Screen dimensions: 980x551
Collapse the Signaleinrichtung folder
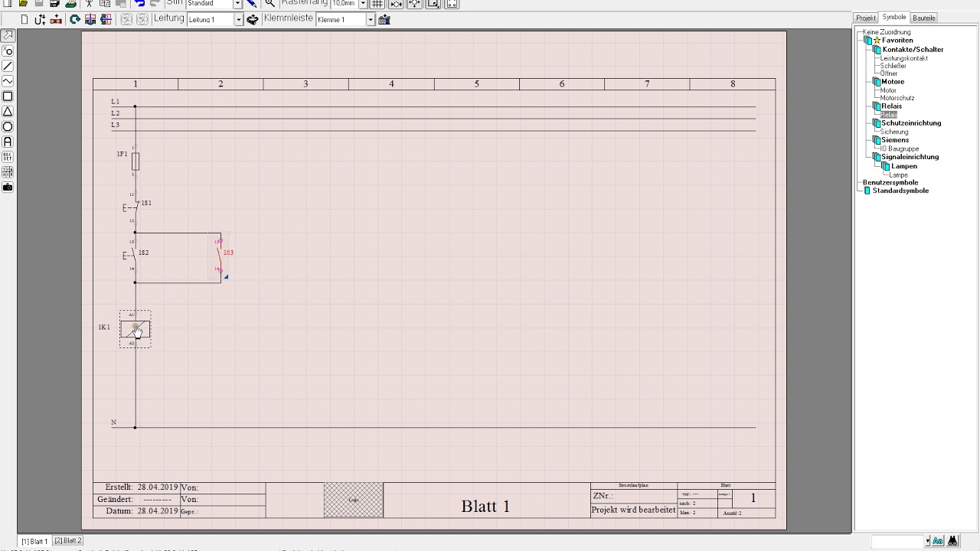tap(877, 157)
